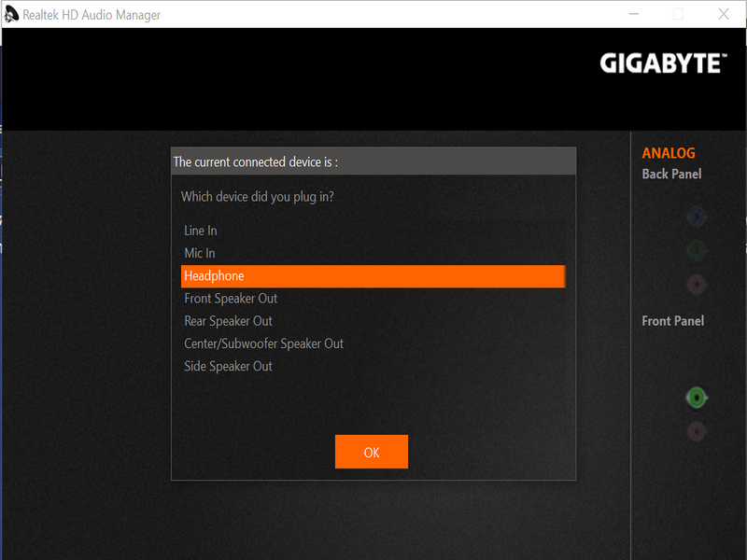The height and width of the screenshot is (560, 747).
Task: Choose Rear Speaker Out option
Action: pyautogui.click(x=373, y=321)
